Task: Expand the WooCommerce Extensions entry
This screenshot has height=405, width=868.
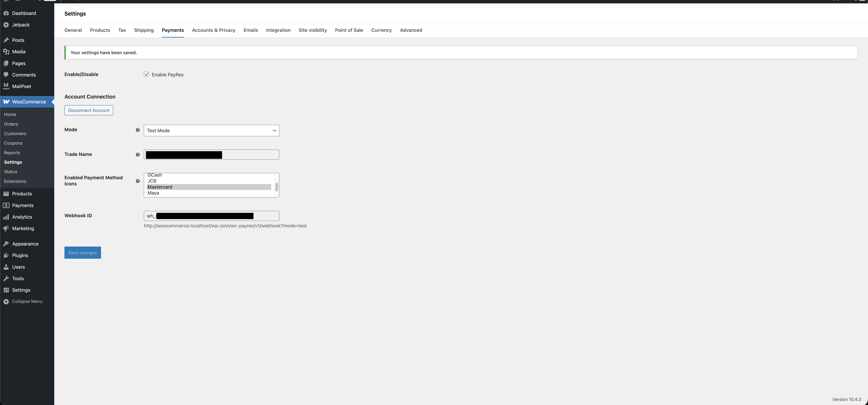Action: coord(15,181)
